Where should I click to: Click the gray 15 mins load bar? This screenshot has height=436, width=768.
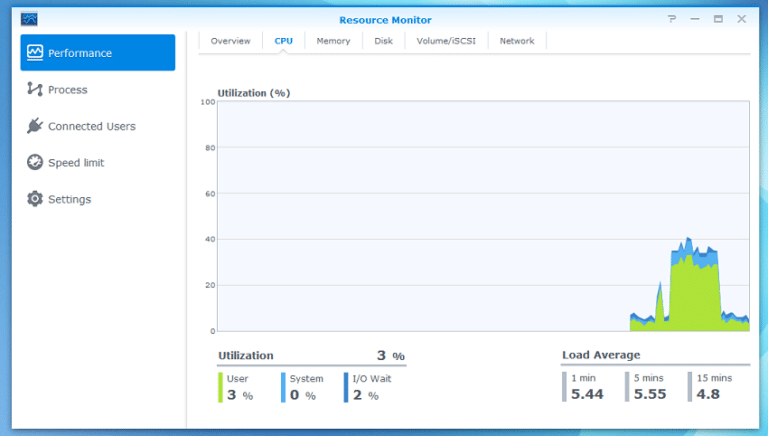click(690, 387)
